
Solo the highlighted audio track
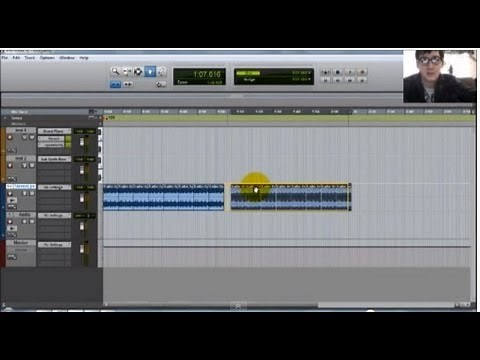click(24, 193)
